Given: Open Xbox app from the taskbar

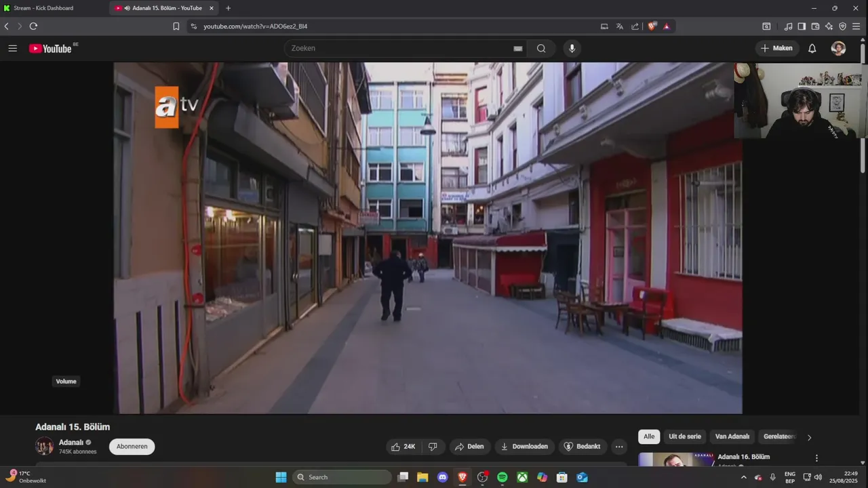Looking at the screenshot, I should click(522, 477).
